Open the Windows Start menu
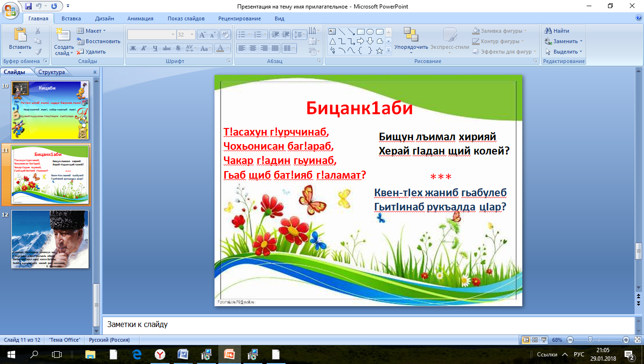This screenshot has width=644, height=364. pyautogui.click(x=11, y=354)
